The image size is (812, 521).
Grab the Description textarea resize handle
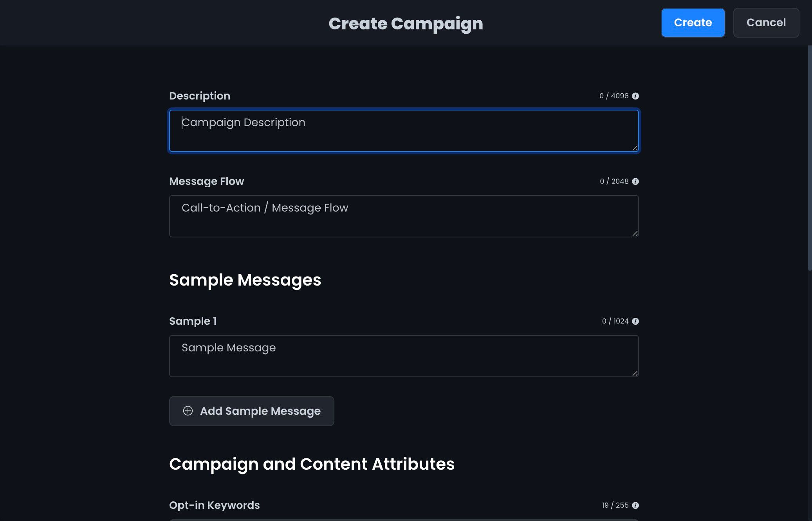pos(635,148)
